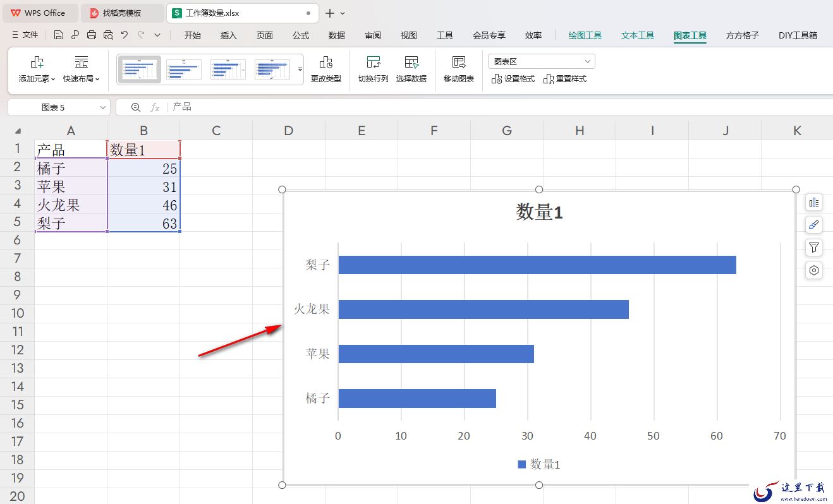This screenshot has height=504, width=833.
Task: Click the export/share icon next to Save
Action: click(x=75, y=35)
